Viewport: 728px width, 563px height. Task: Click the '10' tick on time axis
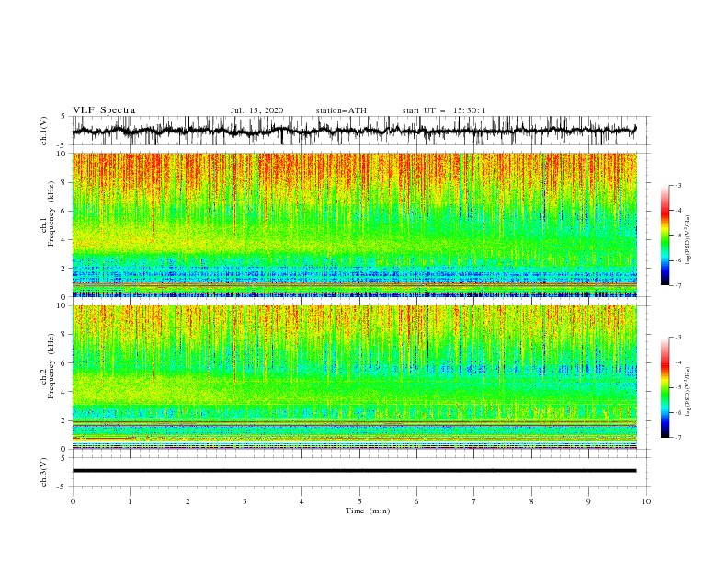(x=646, y=501)
